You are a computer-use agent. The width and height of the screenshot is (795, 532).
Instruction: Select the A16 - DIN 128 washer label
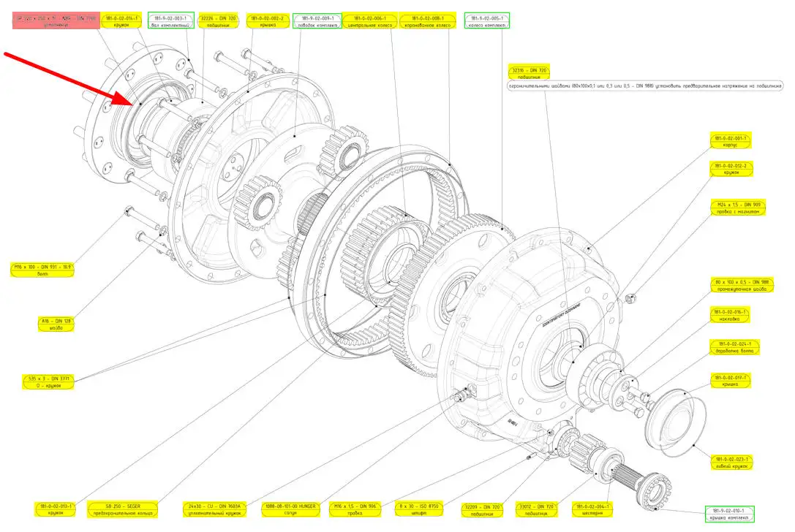pos(59,324)
